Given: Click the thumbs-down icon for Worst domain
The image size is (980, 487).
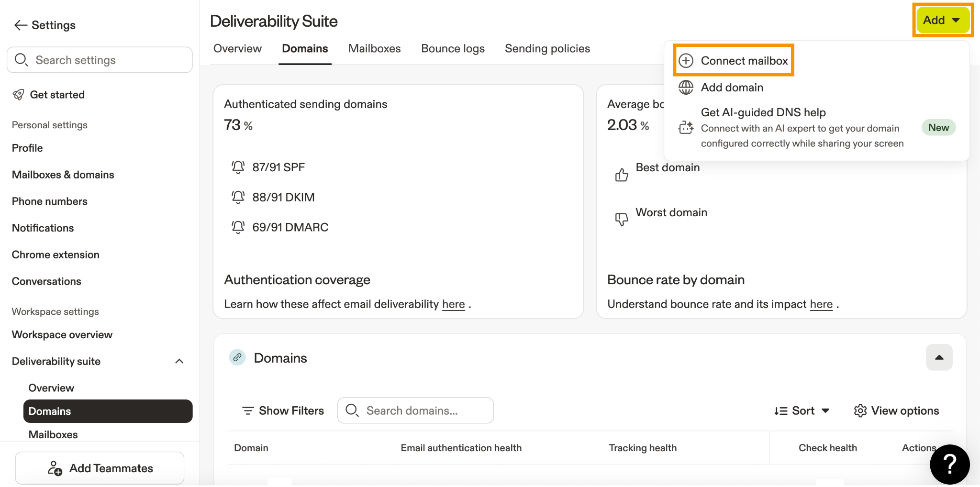Looking at the screenshot, I should tap(622, 219).
